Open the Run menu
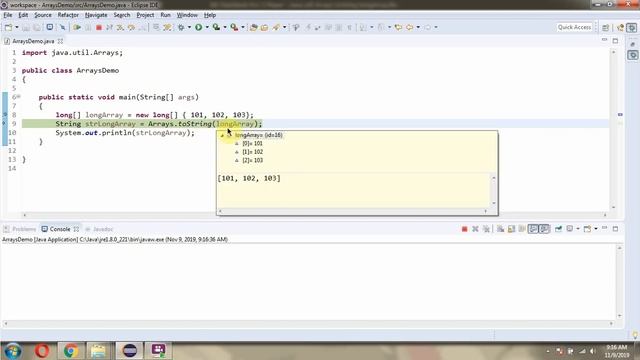Viewport: 640px width, 360px height. [165, 15]
